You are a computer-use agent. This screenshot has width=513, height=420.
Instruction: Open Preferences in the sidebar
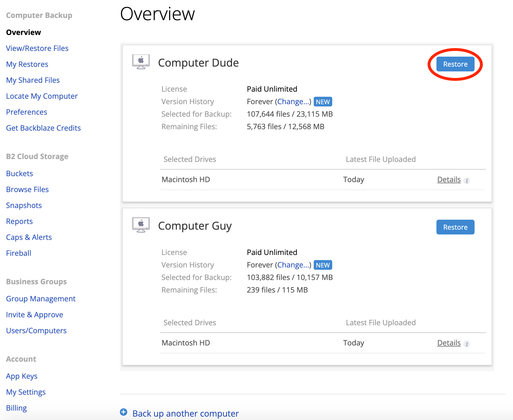click(27, 112)
